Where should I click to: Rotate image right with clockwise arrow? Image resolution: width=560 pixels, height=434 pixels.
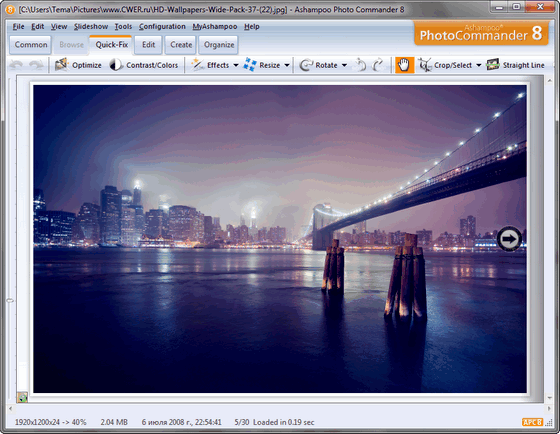[378, 65]
